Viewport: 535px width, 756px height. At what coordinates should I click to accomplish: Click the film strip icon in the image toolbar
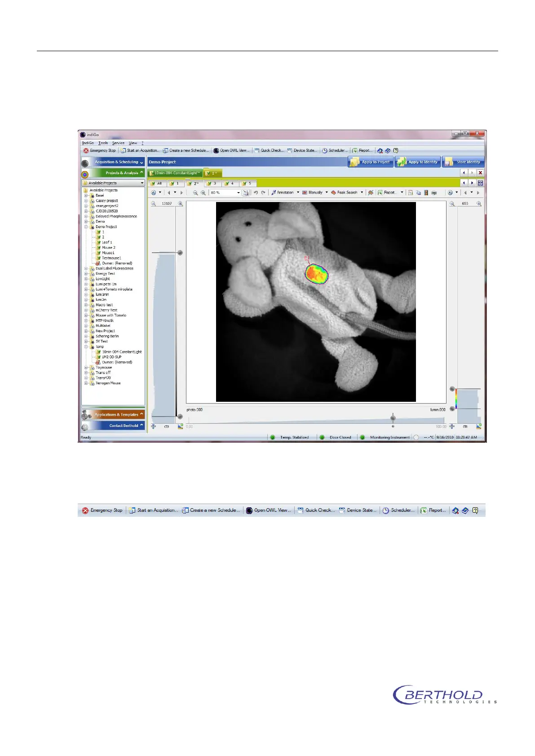click(426, 193)
